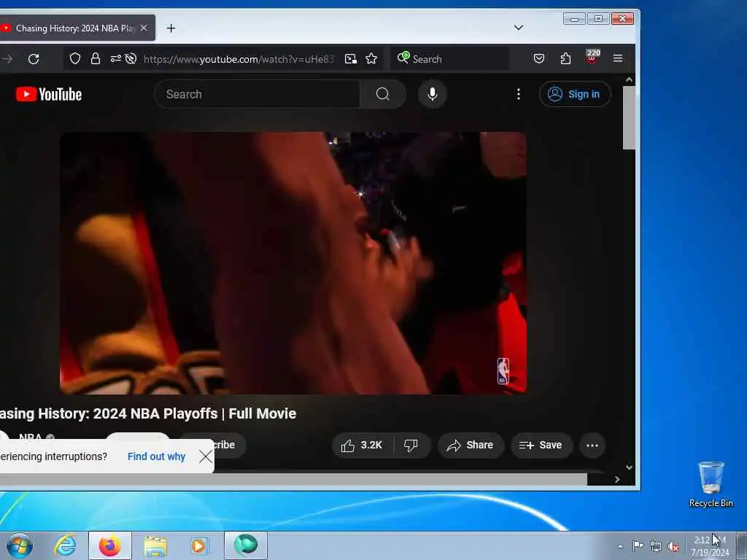Open the tracking protection shield icon

click(75, 58)
